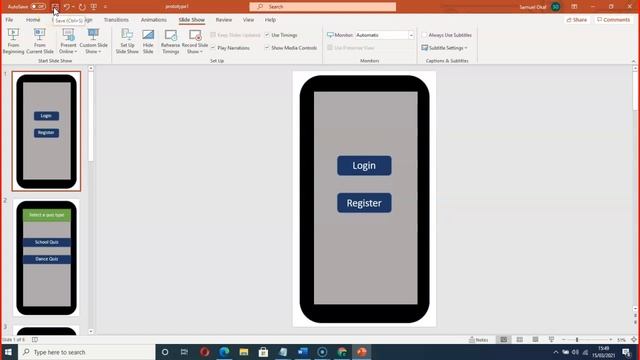Open the Help tab
640x360 pixels.
click(x=270, y=20)
